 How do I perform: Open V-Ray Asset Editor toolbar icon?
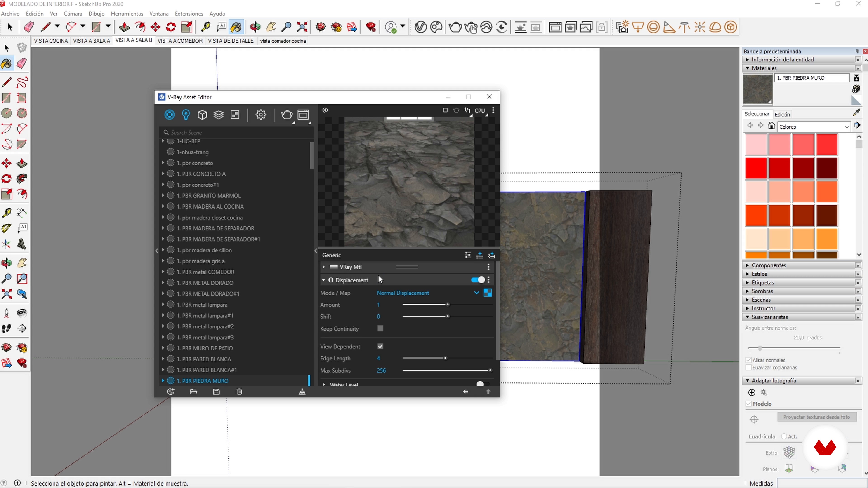[x=420, y=27]
